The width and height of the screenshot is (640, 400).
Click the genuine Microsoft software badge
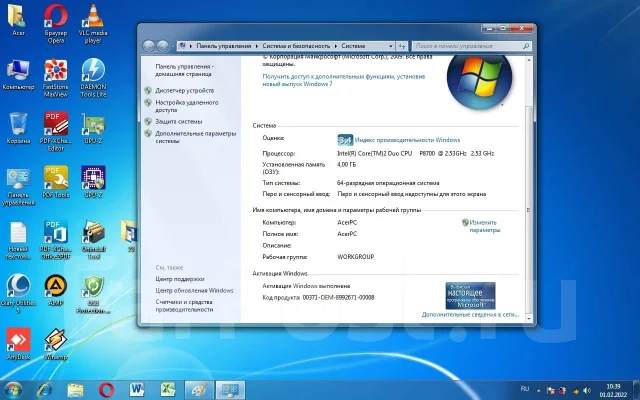point(471,296)
